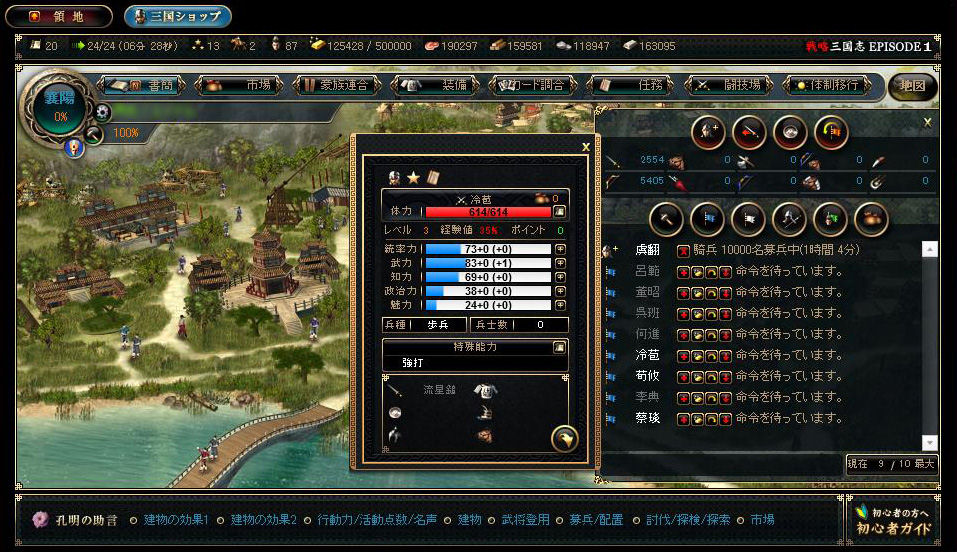Select general 呂範 in the list

(x=648, y=271)
